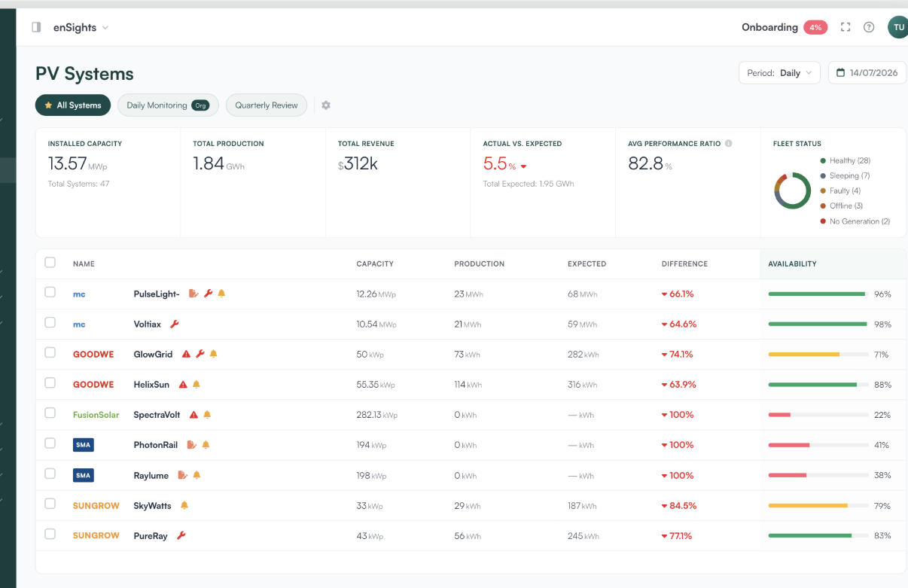This screenshot has height=588, width=908.
Task: Open the TU user avatar menu
Action: (x=897, y=27)
